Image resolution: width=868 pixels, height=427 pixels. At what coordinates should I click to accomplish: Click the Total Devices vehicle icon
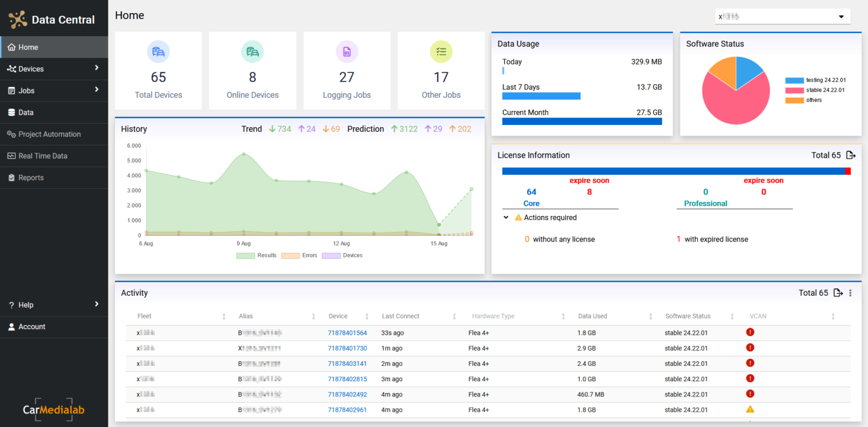(158, 51)
